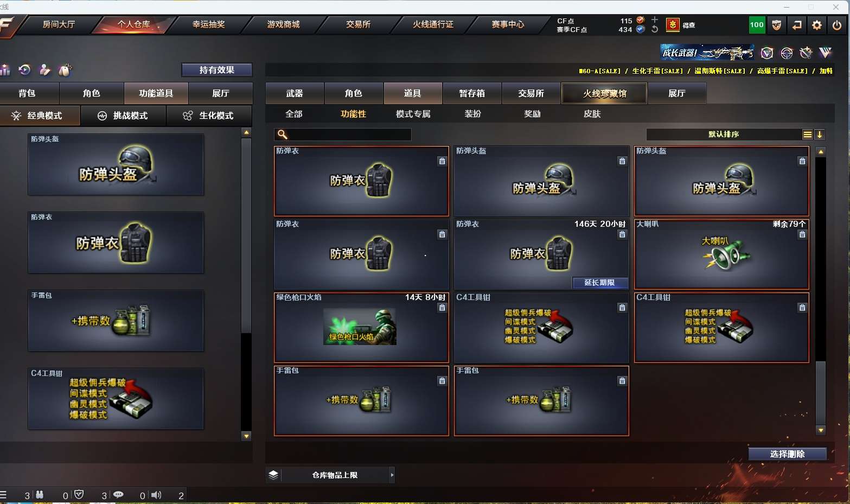This screenshot has height=504, width=850.
Task: Click trash icon on 大喇叭 item
Action: [802, 234]
